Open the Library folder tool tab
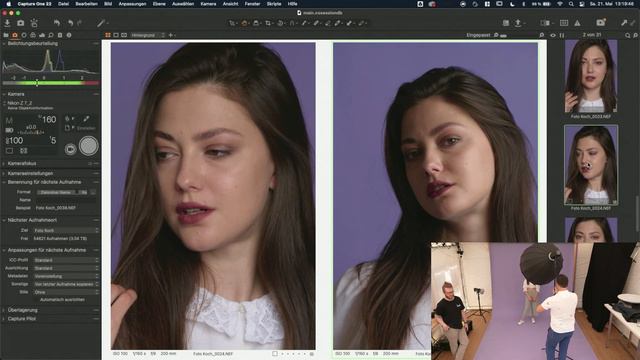Screen dimensions: 640x360 (6, 36)
